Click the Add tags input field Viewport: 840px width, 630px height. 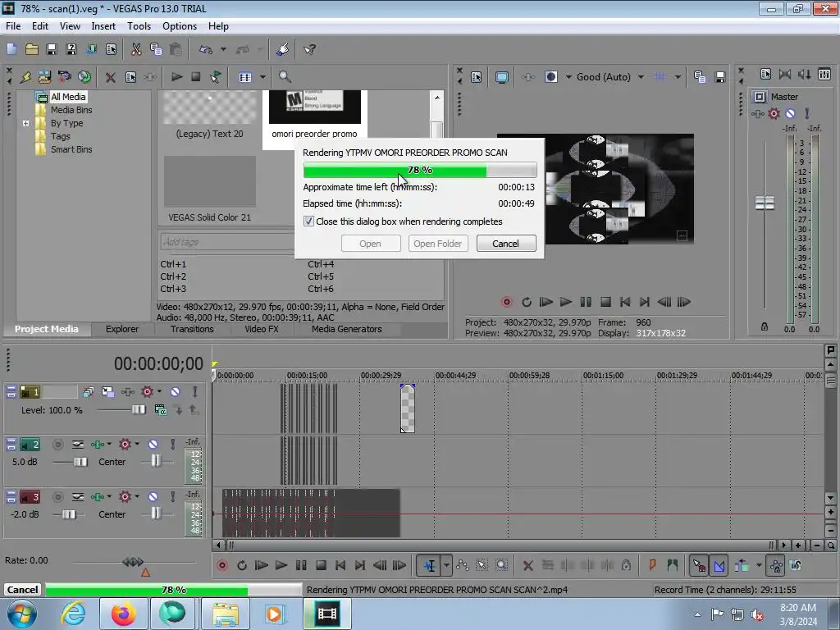coord(226,242)
